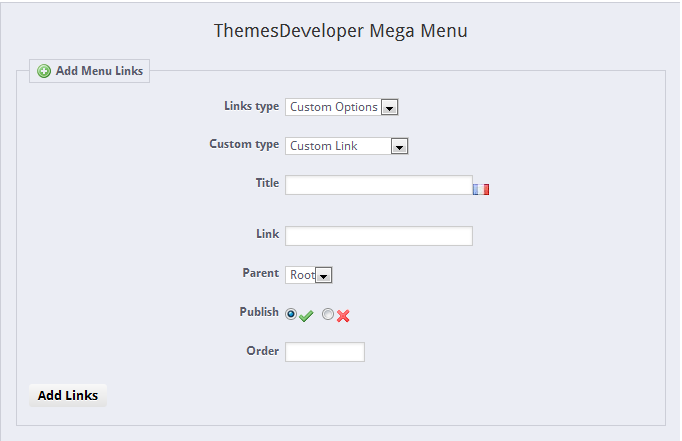The image size is (682, 441).
Task: Click the Custom type label
Action: coord(244,144)
